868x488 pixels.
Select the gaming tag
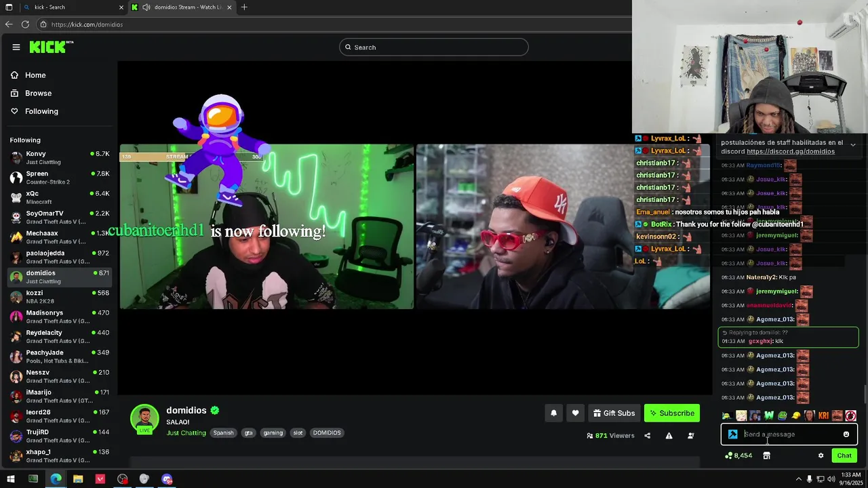pos(273,432)
